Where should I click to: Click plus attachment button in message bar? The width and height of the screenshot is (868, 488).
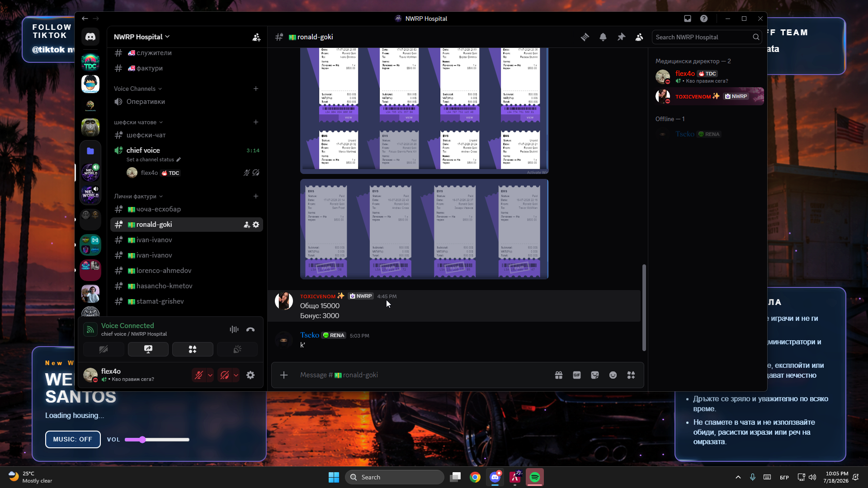point(284,375)
